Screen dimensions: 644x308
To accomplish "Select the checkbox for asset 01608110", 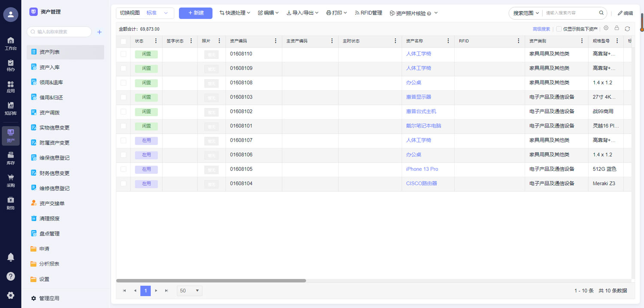I will coord(124,54).
